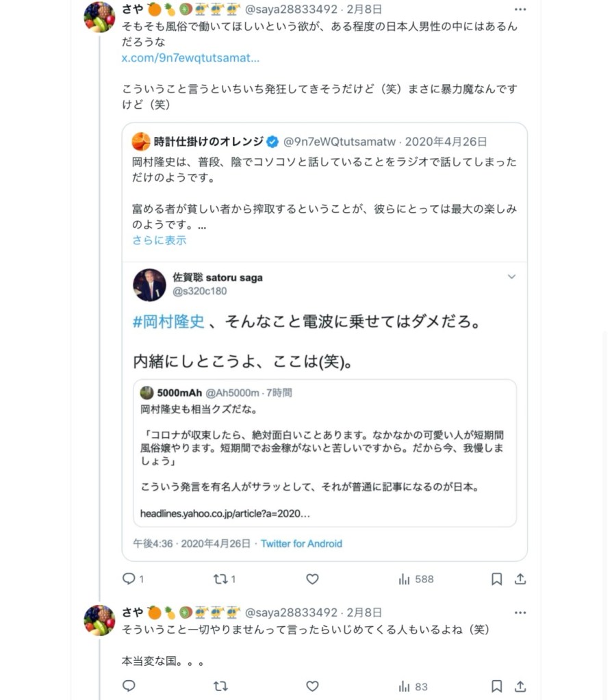Retweet the second tweet

click(220, 686)
